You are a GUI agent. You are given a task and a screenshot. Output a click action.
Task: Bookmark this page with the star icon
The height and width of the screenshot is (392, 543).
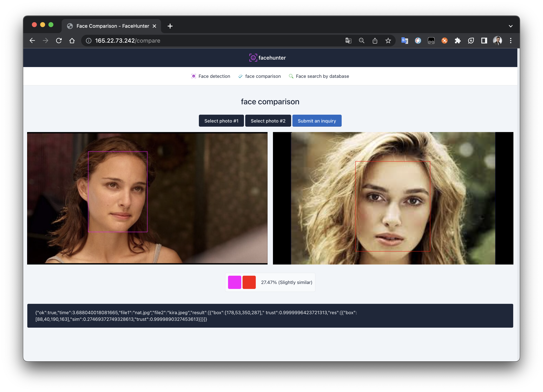point(388,41)
